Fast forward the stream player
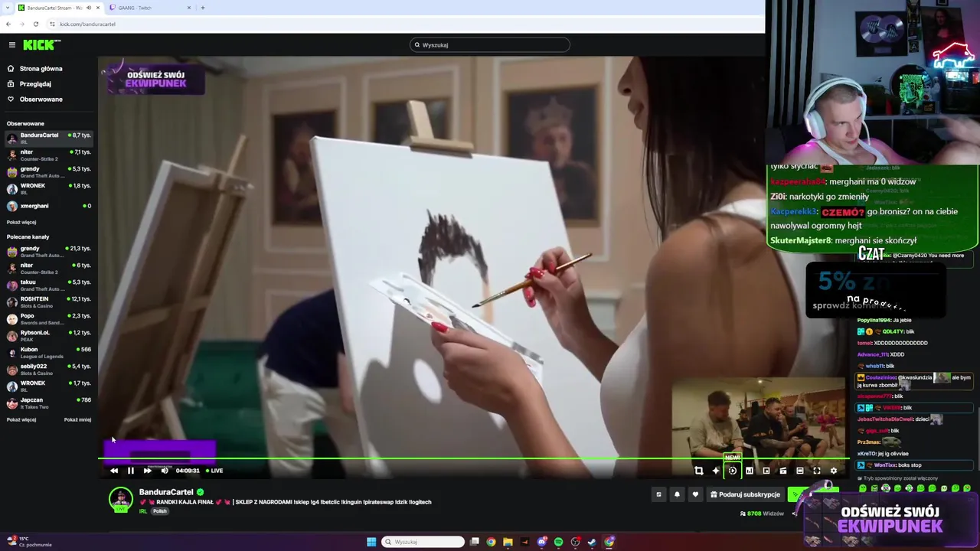The height and width of the screenshot is (551, 980). (147, 471)
